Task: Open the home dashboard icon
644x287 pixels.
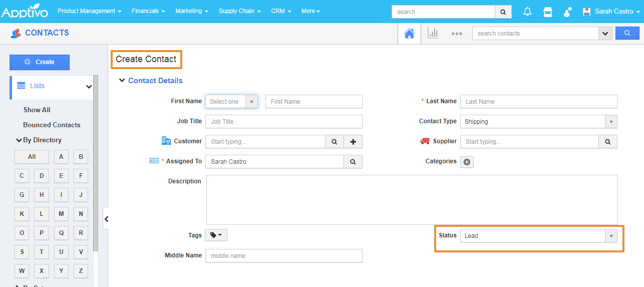Action: 409,34
